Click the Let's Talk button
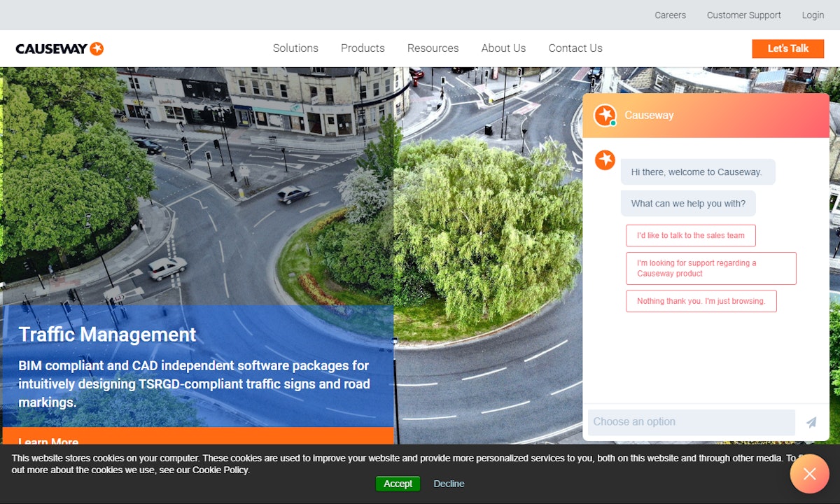The width and height of the screenshot is (840, 504). (x=787, y=48)
